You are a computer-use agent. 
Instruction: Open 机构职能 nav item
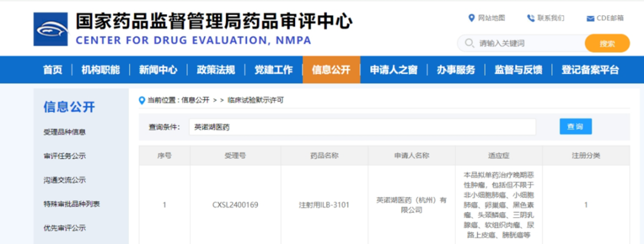tap(101, 70)
